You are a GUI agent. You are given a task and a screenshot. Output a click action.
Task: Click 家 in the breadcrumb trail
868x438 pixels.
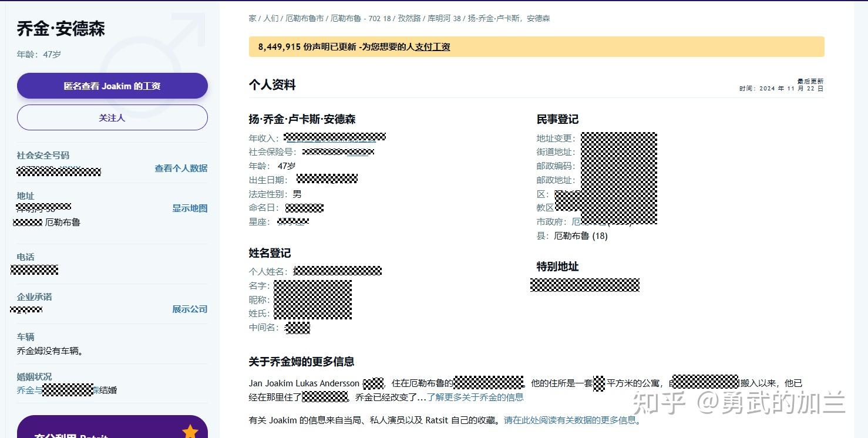251,18
